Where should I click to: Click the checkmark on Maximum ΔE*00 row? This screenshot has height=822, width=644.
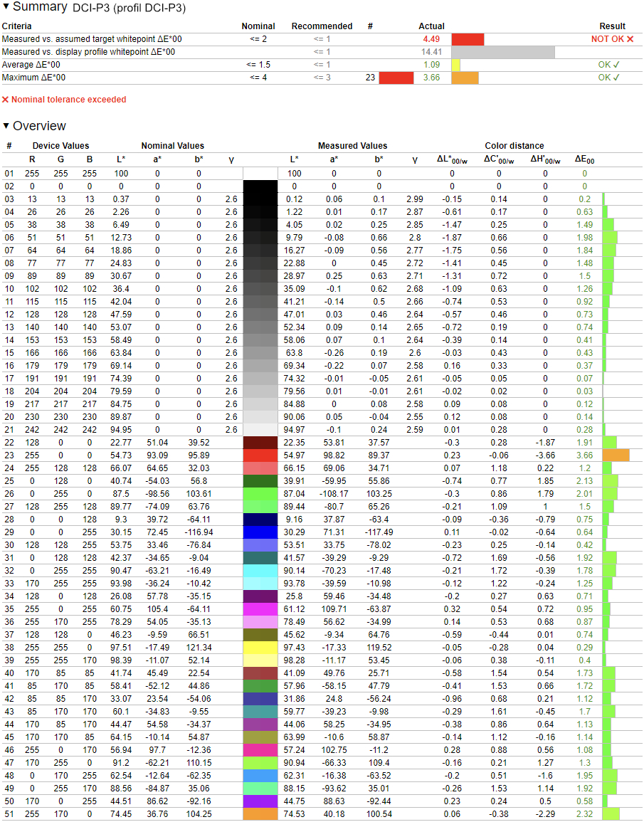[x=616, y=78]
